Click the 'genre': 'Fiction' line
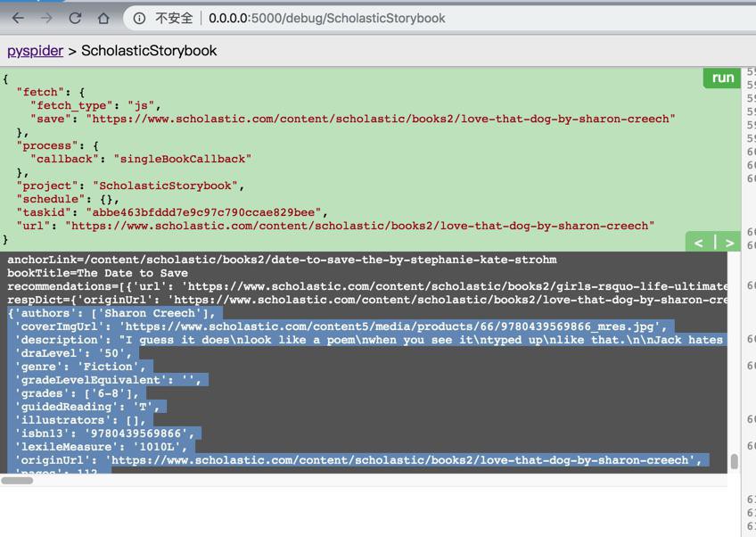This screenshot has height=537, width=756. [80, 367]
